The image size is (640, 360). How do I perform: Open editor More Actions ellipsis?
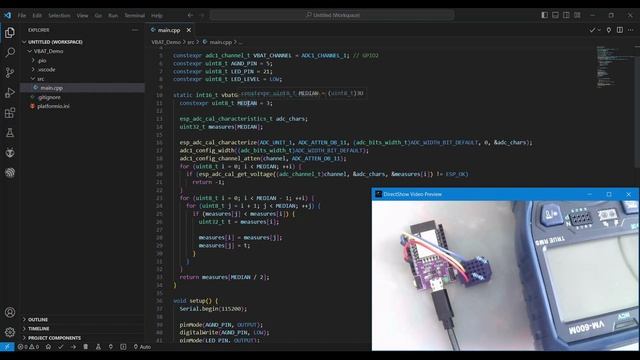click(631, 30)
